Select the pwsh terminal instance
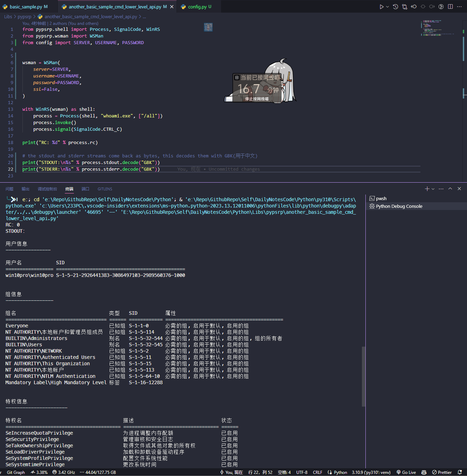Image resolution: width=467 pixels, height=476 pixels. coord(416,198)
